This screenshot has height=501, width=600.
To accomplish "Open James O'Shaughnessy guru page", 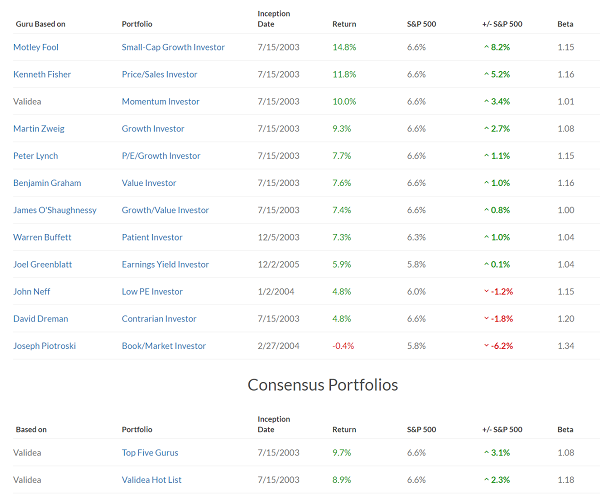I will point(55,210).
